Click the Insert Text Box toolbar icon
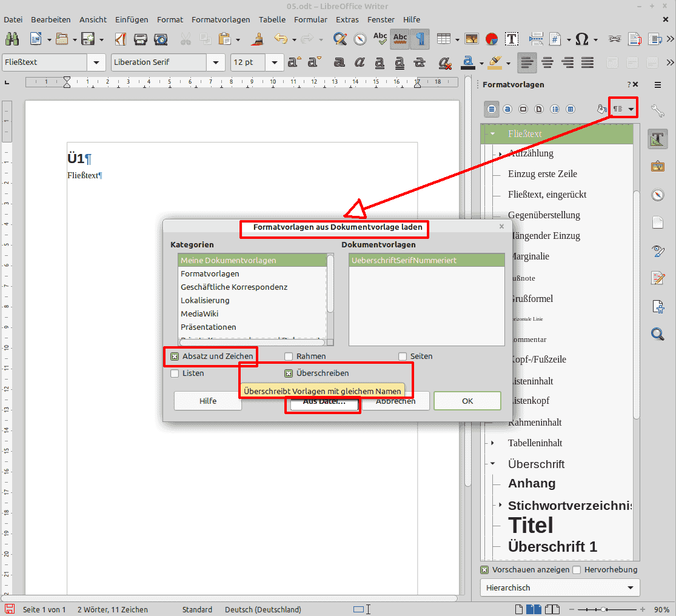Viewport: 676px width, 616px height. click(512, 39)
